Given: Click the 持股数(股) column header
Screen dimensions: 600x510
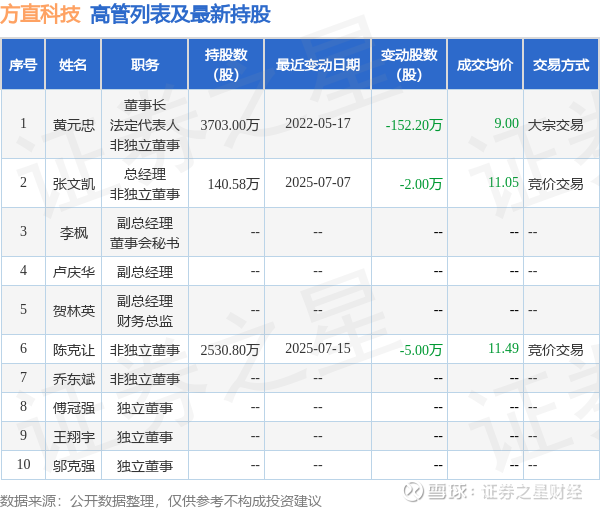Looking at the screenshot, I should click(x=226, y=65).
